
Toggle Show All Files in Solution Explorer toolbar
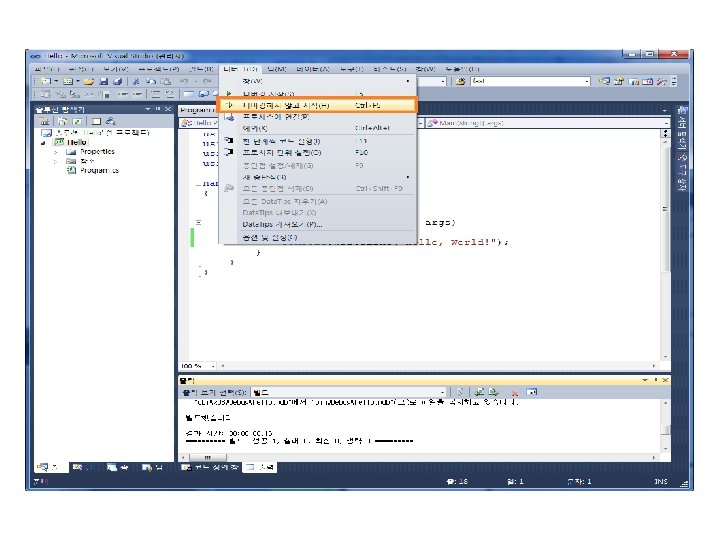[x=63, y=121]
